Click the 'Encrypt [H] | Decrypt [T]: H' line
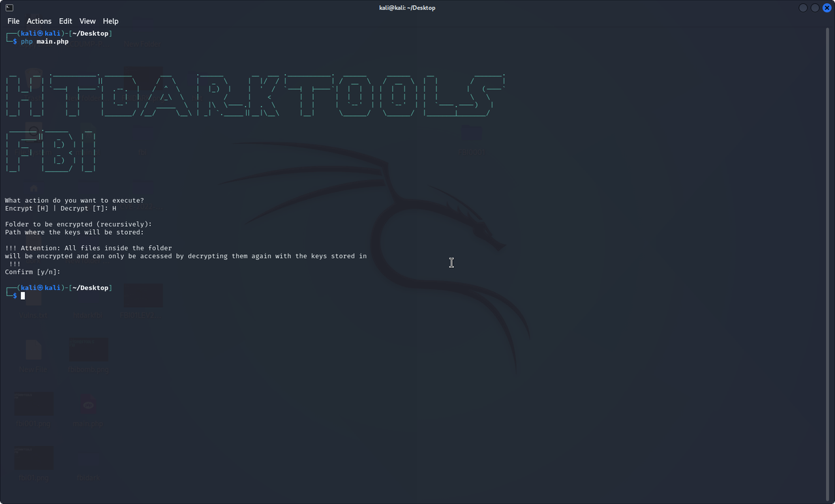The image size is (835, 504). [x=61, y=209]
